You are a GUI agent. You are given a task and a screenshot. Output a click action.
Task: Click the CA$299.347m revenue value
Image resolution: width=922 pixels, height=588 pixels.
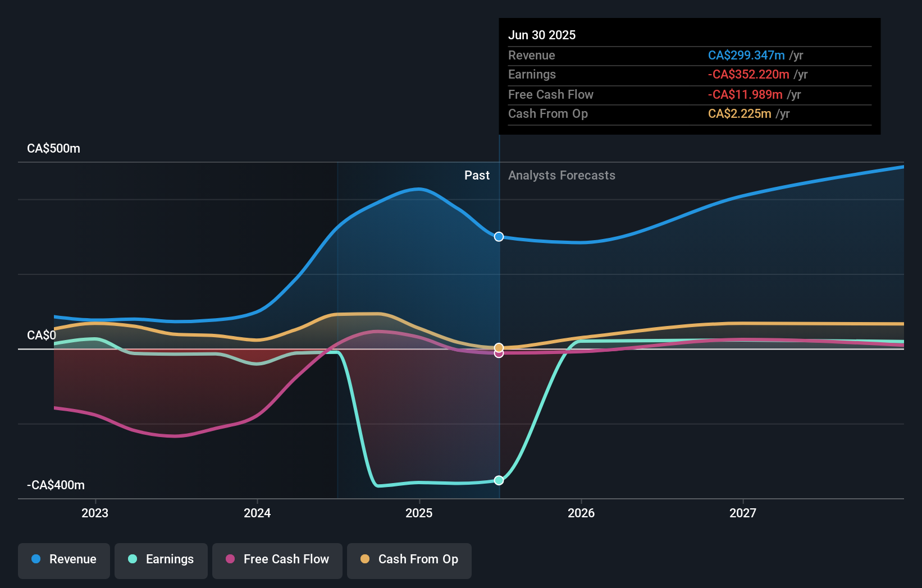(x=746, y=56)
